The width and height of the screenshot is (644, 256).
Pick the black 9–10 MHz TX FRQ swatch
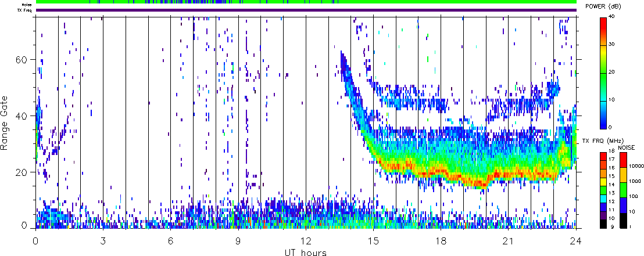coord(603,225)
